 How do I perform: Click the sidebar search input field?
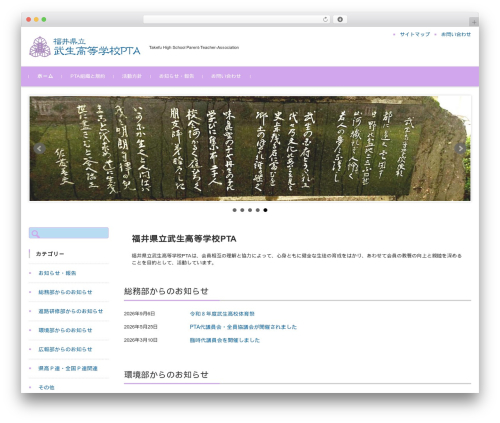pos(69,233)
